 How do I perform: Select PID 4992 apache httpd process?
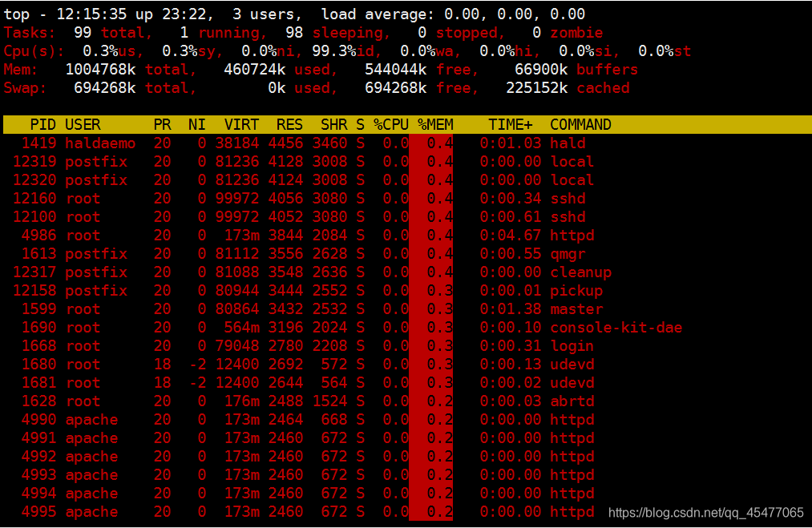38,457
